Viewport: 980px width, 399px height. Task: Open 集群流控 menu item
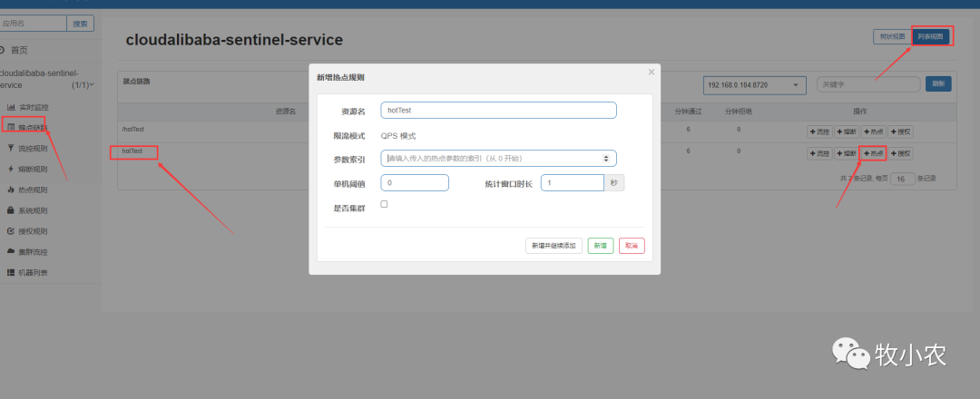34,252
